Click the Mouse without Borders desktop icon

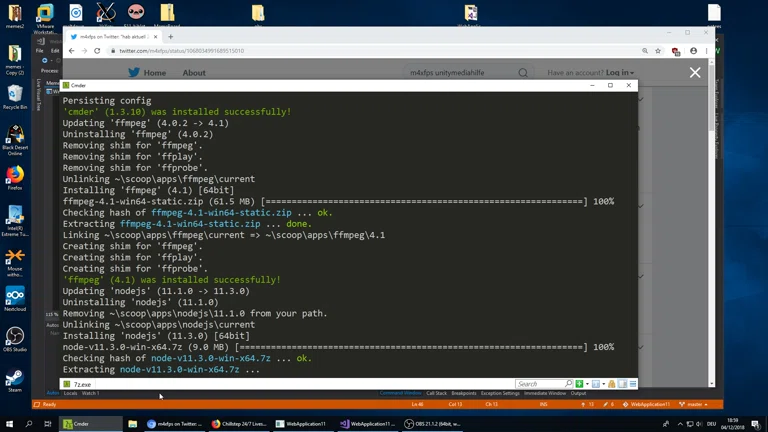pos(15,263)
